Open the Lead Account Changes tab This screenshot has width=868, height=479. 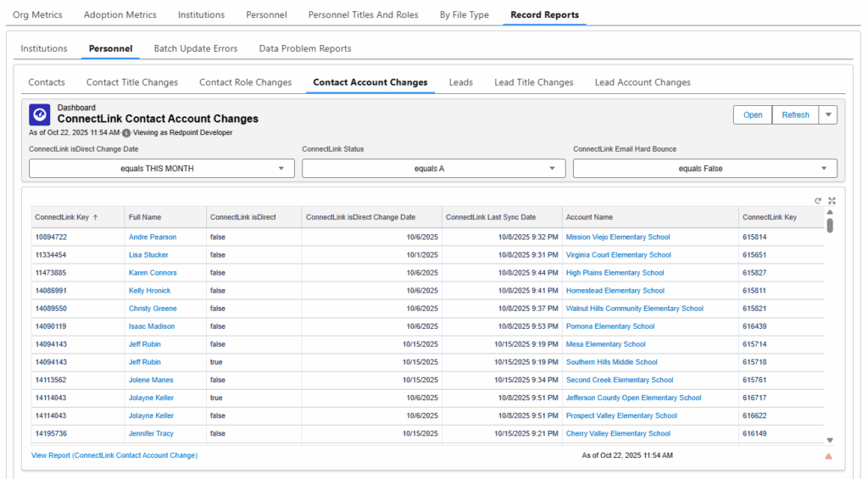[643, 82]
